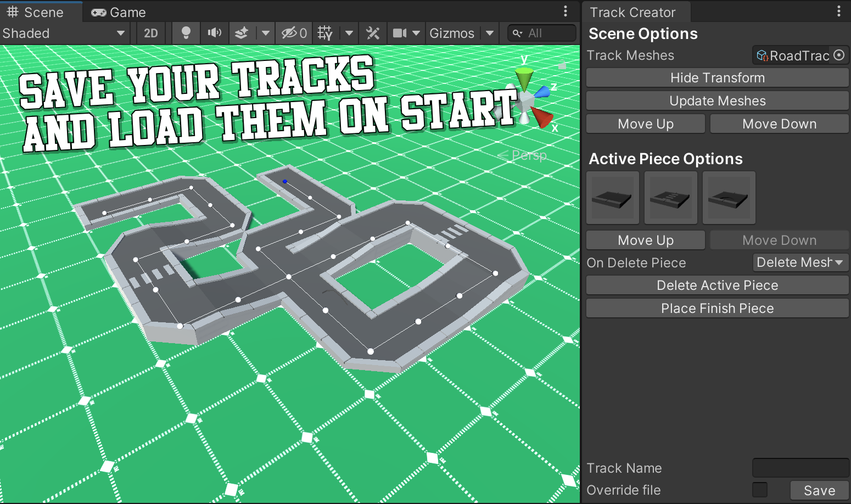The width and height of the screenshot is (851, 504).
Task: Switch to the Scene tab
Action: coord(35,12)
